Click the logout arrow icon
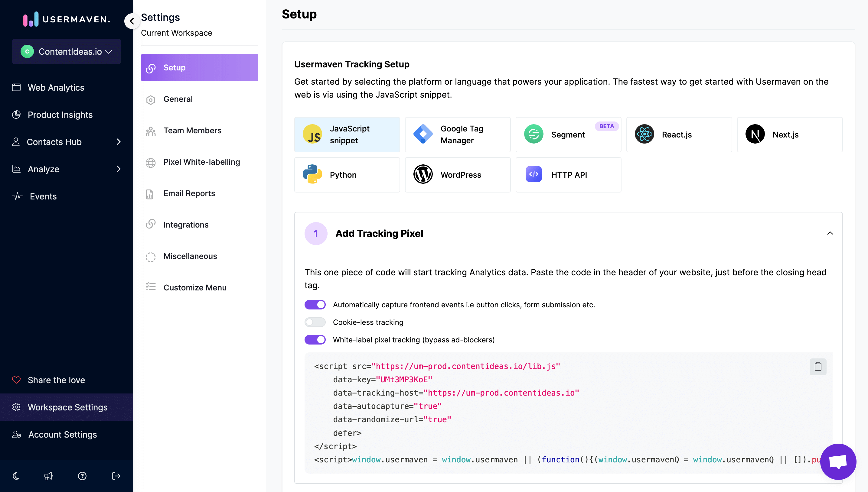The height and width of the screenshot is (492, 868). [x=116, y=476]
